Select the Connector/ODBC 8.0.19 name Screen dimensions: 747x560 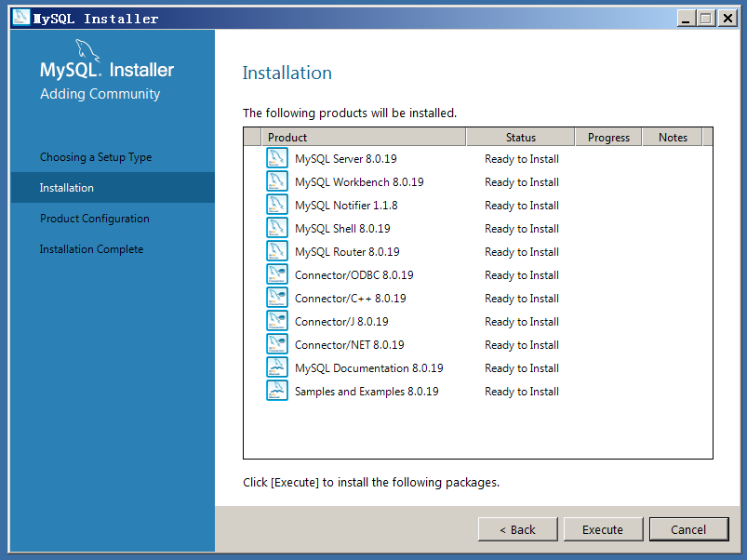tap(354, 275)
